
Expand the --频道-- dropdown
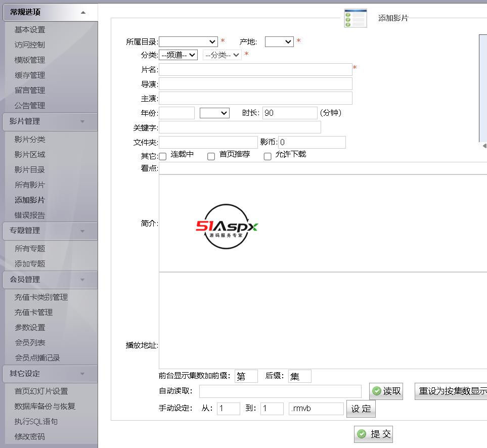coord(178,55)
